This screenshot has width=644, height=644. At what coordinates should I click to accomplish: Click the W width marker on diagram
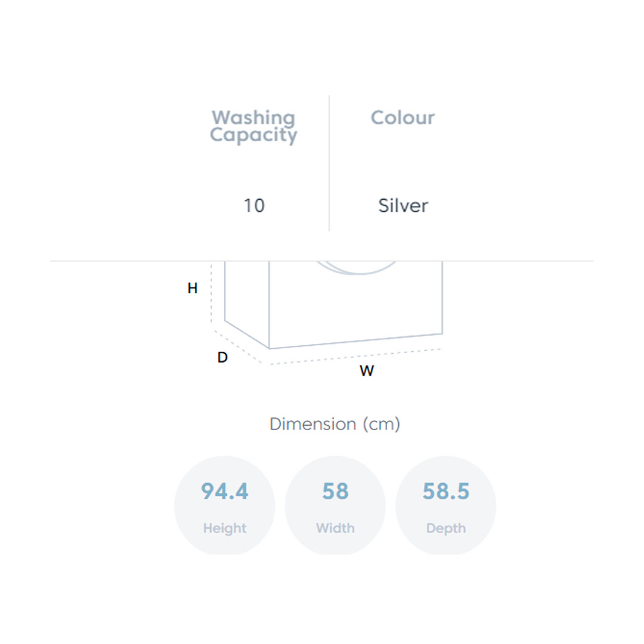[367, 371]
